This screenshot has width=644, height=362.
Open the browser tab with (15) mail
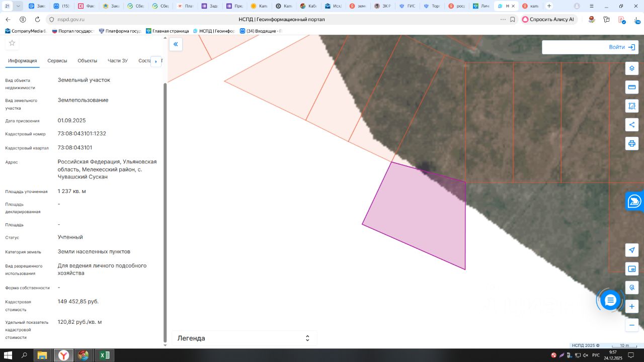coord(61,6)
